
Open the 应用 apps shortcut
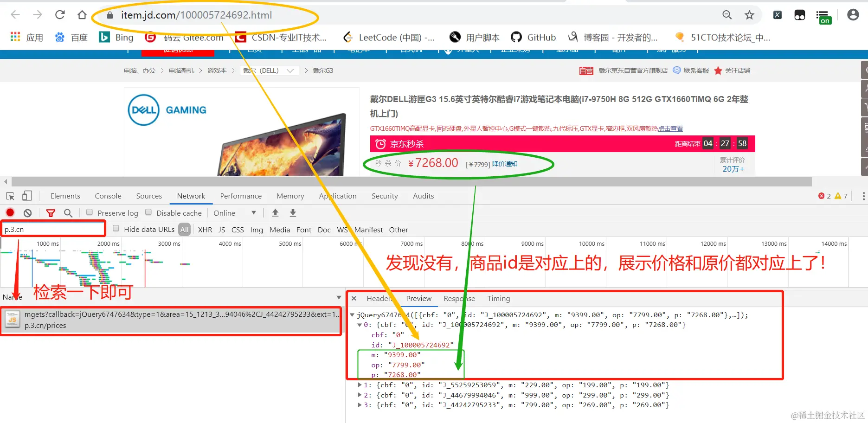[x=26, y=38]
